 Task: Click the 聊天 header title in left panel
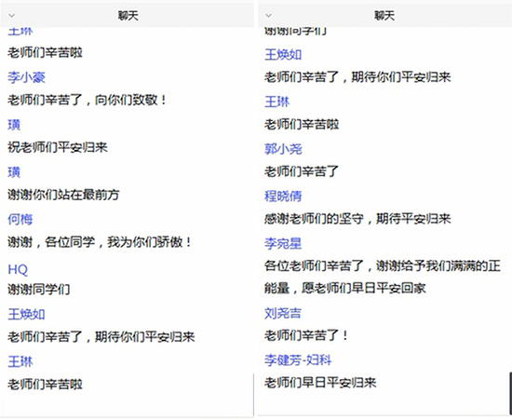[128, 15]
